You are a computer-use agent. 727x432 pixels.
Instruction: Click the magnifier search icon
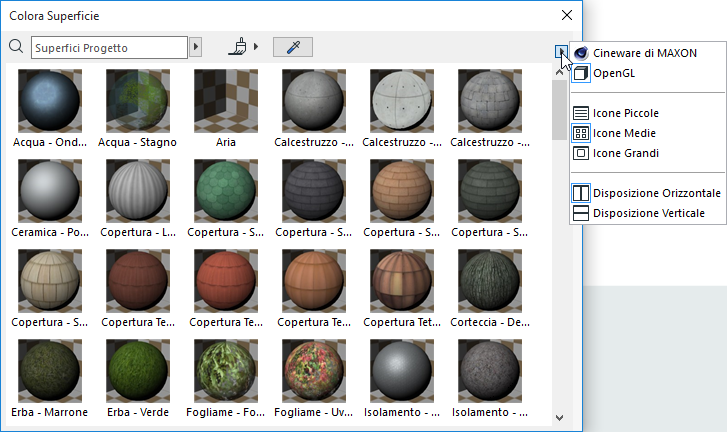click(x=16, y=46)
